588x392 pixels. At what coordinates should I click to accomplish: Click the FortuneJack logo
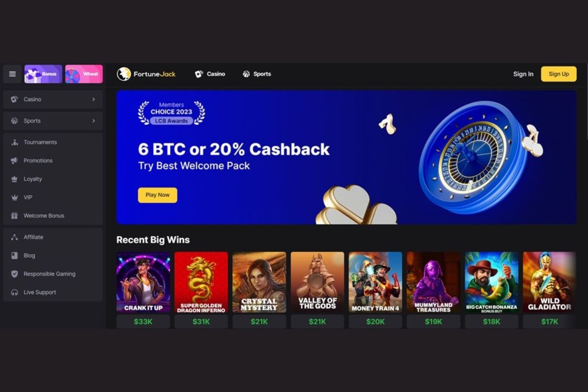pos(146,74)
